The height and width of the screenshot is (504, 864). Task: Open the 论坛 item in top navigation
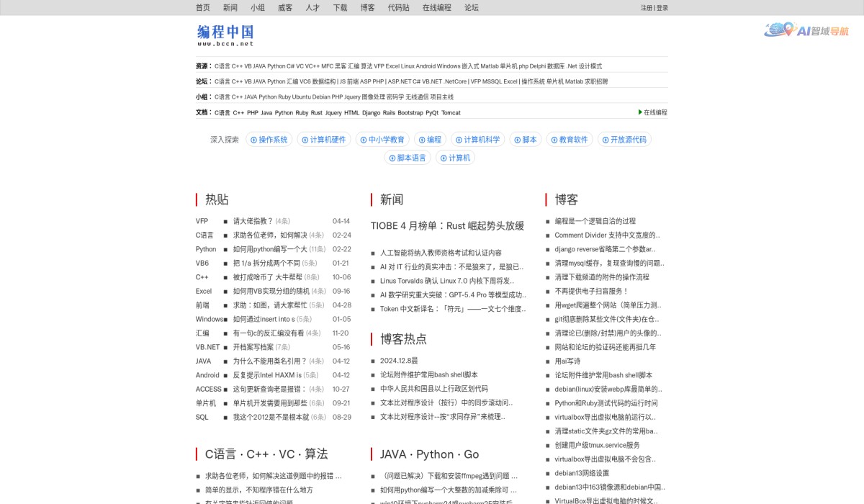[471, 7]
